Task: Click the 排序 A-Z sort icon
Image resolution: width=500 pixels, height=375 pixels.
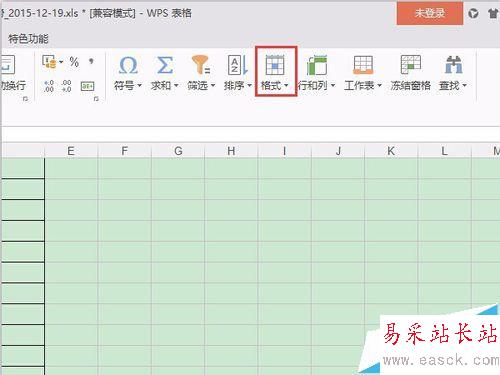Action: point(237,65)
